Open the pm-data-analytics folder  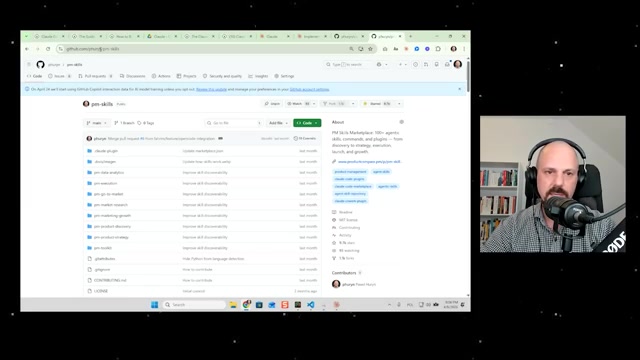click(x=109, y=173)
